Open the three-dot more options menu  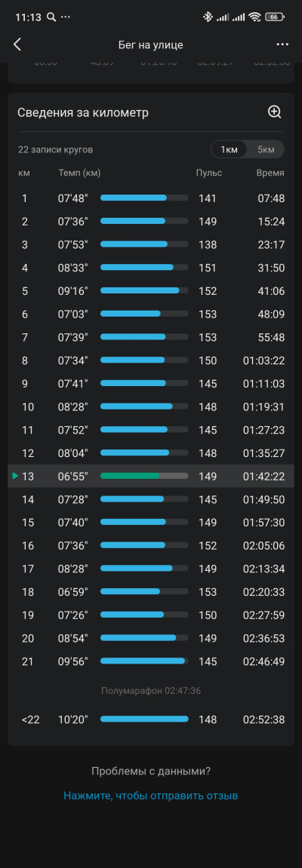click(282, 44)
